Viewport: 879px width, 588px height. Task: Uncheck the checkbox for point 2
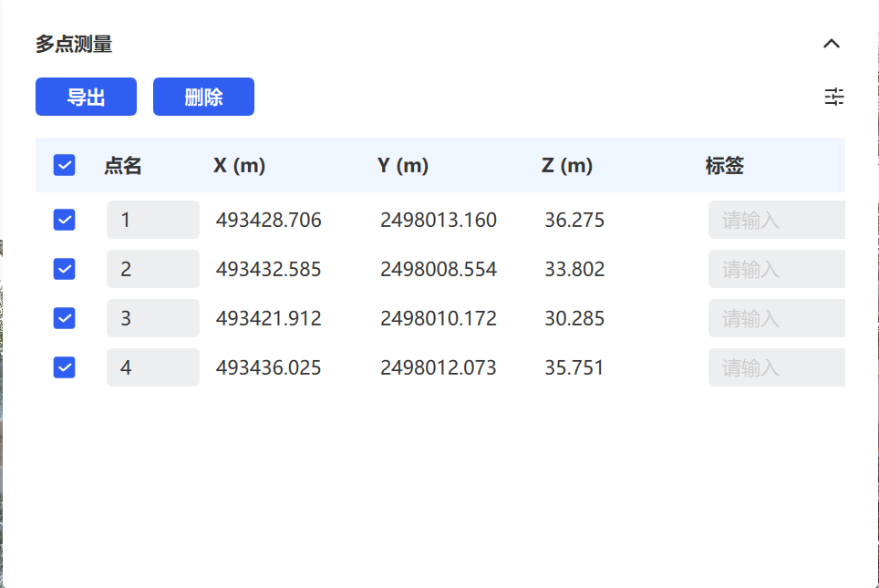(65, 269)
